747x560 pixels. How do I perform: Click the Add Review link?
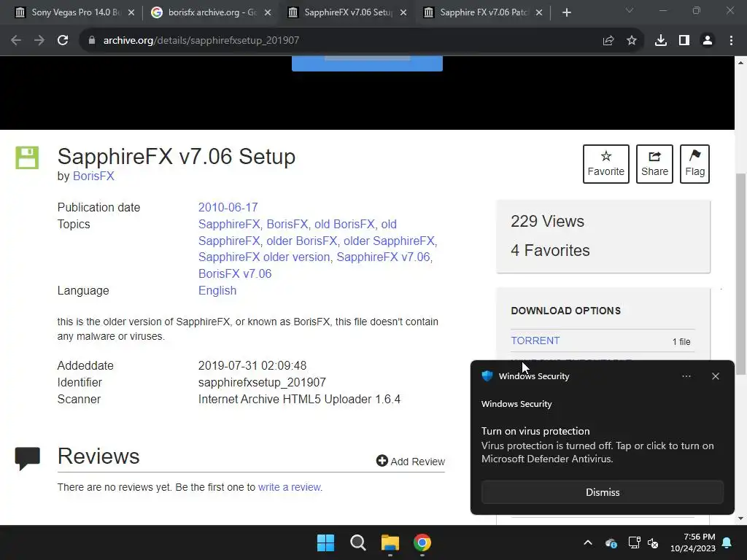click(411, 462)
